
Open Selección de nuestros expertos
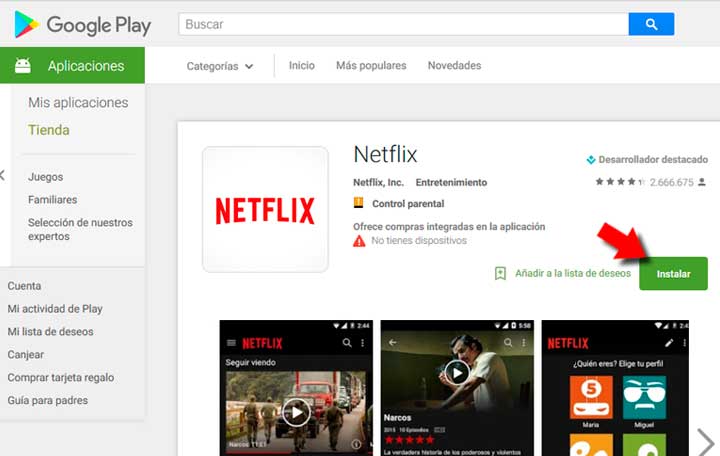pos(80,229)
